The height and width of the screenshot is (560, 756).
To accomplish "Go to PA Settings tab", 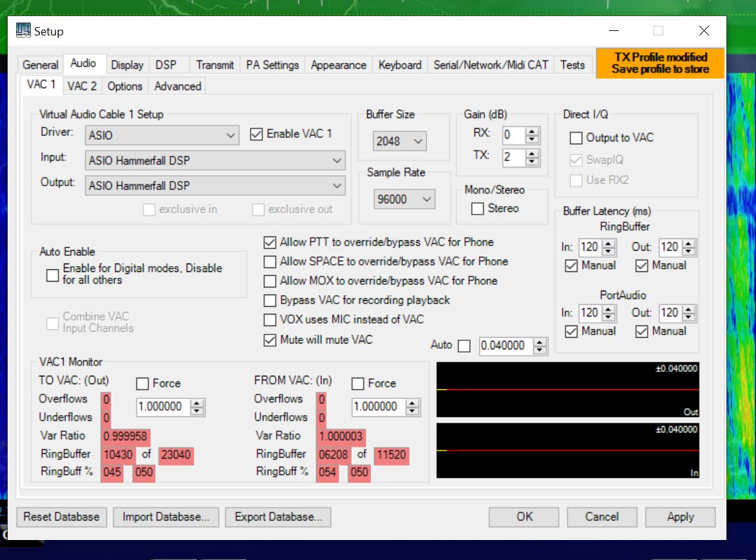I will [272, 64].
